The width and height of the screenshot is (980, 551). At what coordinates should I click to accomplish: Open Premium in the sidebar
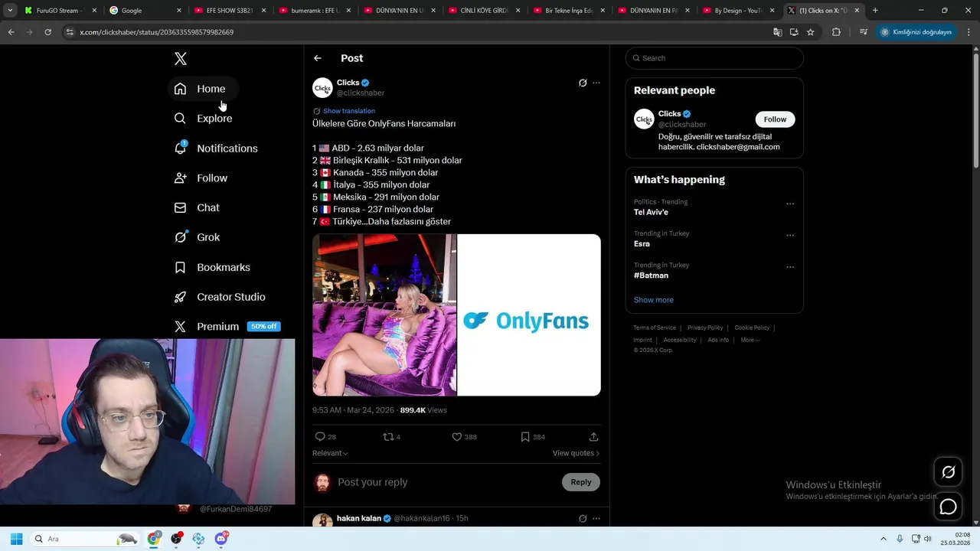point(227,327)
